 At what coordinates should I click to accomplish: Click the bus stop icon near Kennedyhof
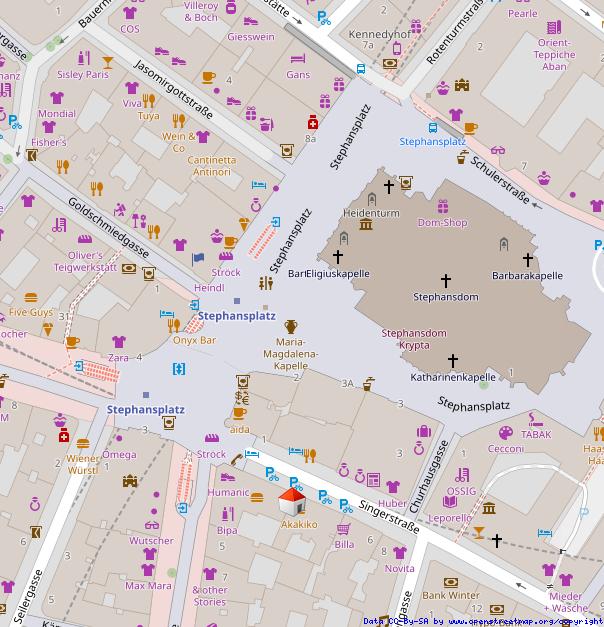point(360,69)
